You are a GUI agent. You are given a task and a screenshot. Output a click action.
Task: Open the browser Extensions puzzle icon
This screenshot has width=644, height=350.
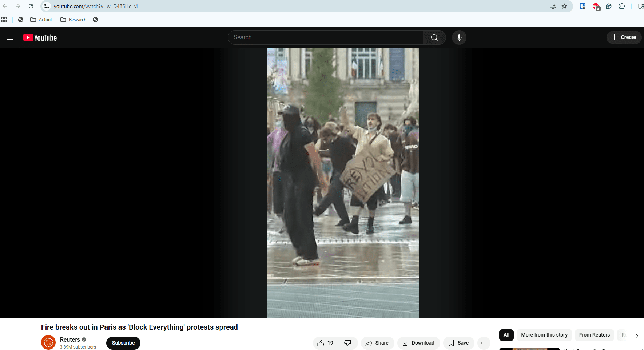pos(622,6)
